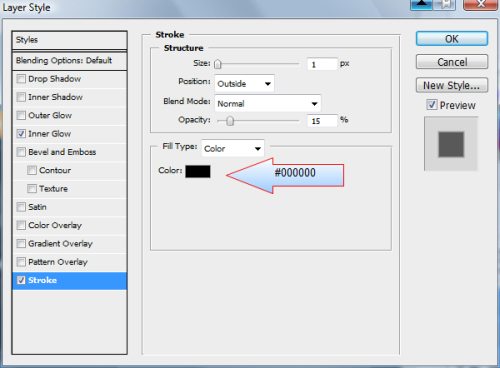
Task: Tick the Pattern Overlay checkbox
Action: pos(21,262)
